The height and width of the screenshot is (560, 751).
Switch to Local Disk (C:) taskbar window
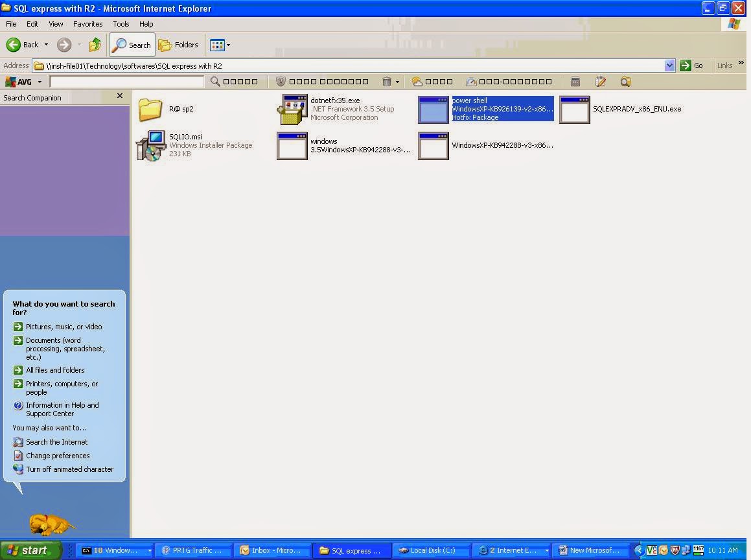pos(432,550)
